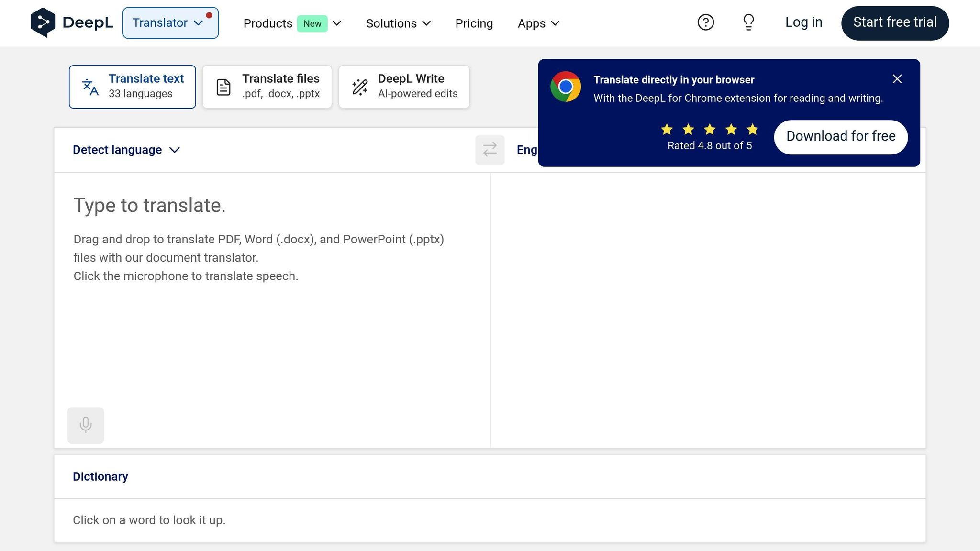This screenshot has height=551, width=980.
Task: Open the Detect language selector
Action: coord(126,150)
